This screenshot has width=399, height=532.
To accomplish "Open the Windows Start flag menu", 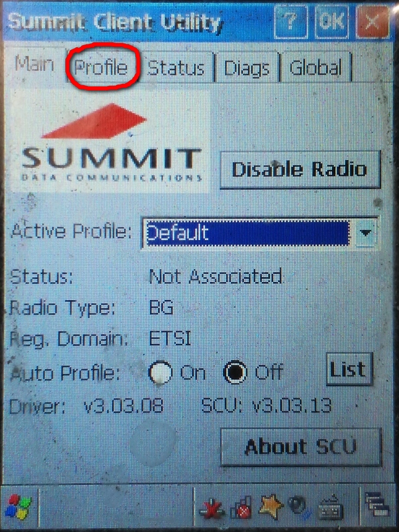I will pos(18,509).
